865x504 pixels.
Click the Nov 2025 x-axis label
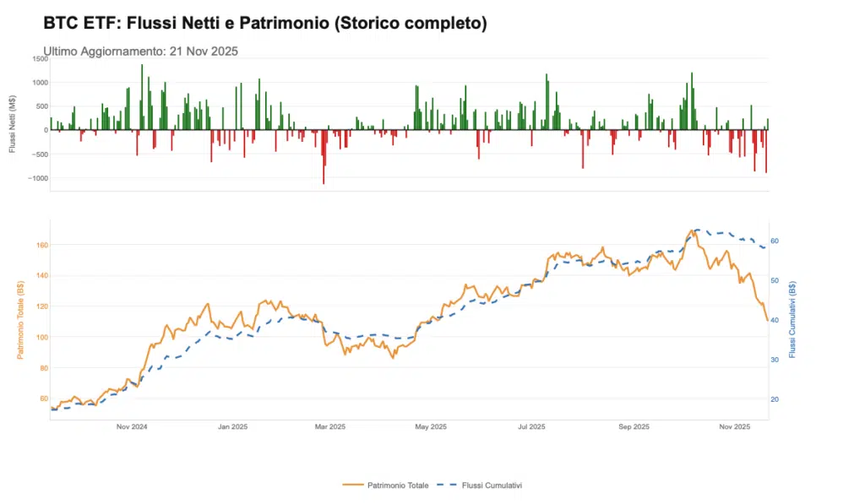pos(735,427)
